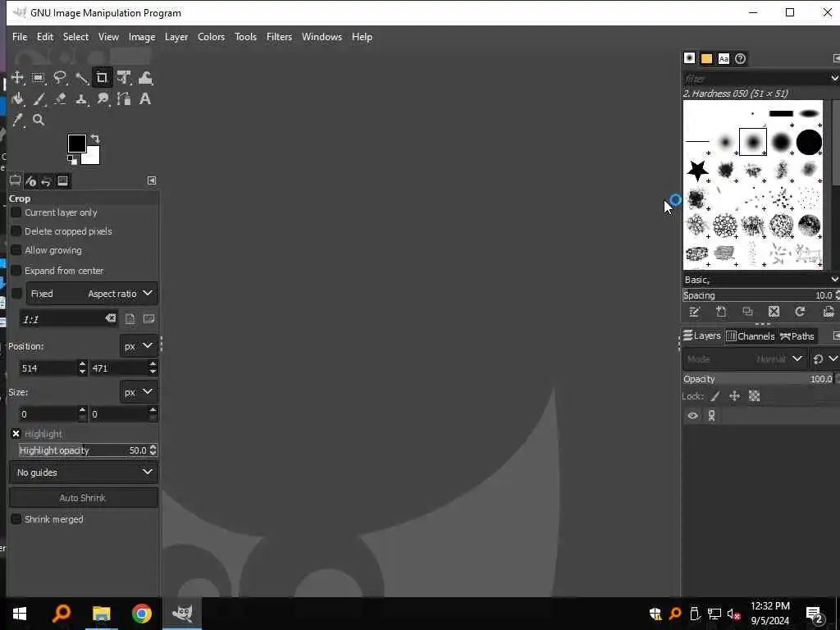Select the Warp Transform tool
This screenshot has width=840, height=630.
[x=145, y=78]
